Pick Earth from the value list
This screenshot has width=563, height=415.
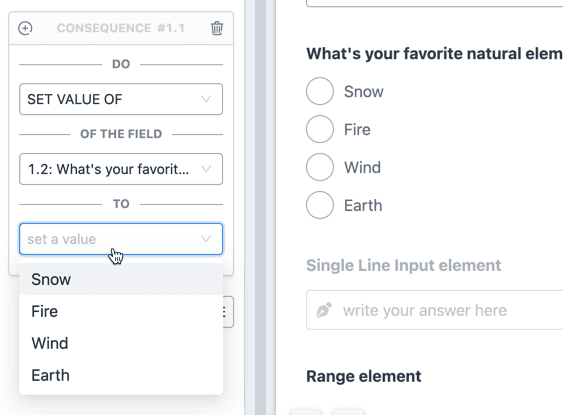[x=121, y=375]
